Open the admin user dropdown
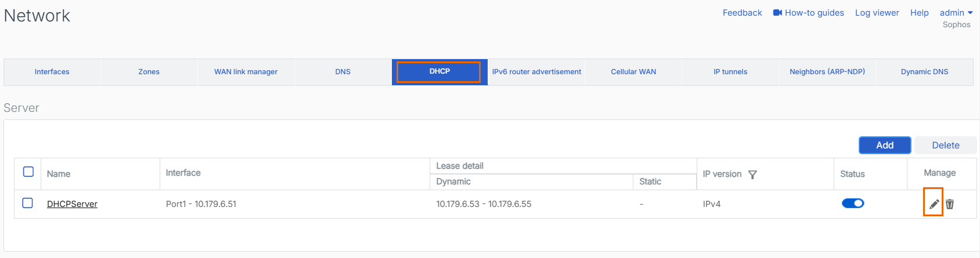This screenshot has width=980, height=258. (956, 13)
